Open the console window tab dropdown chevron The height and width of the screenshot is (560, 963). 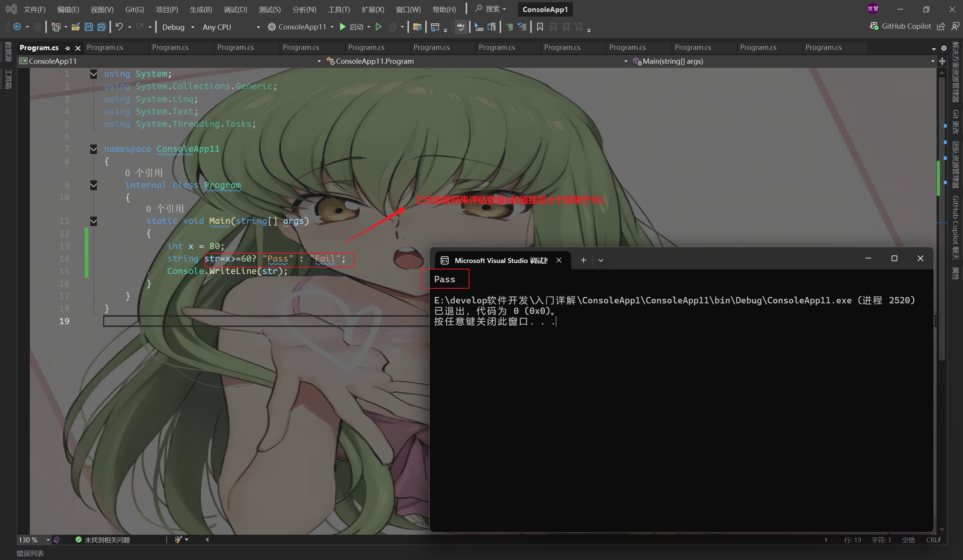601,260
